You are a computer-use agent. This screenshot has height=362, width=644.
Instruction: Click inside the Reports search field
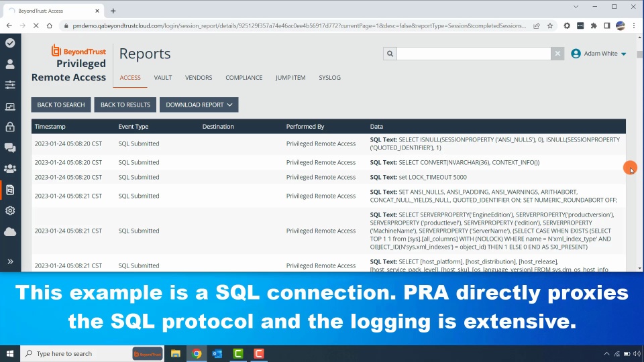pyautogui.click(x=474, y=54)
